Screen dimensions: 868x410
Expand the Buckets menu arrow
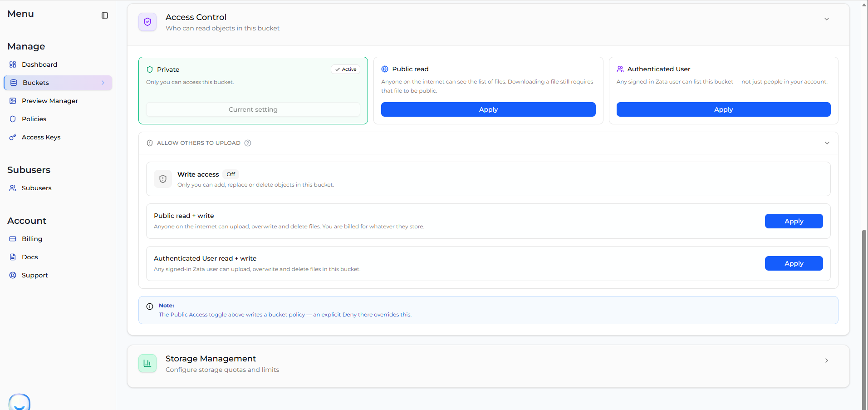coord(103,83)
